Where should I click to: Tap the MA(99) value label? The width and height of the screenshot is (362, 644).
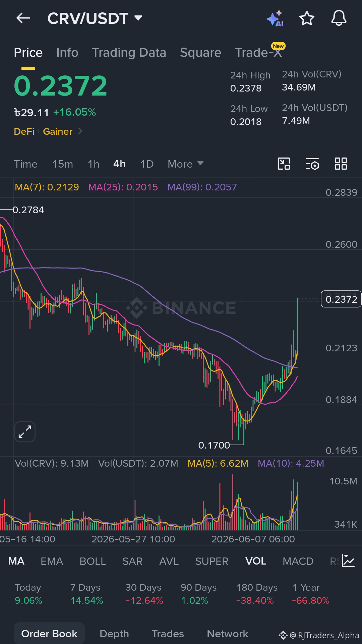[x=202, y=187]
